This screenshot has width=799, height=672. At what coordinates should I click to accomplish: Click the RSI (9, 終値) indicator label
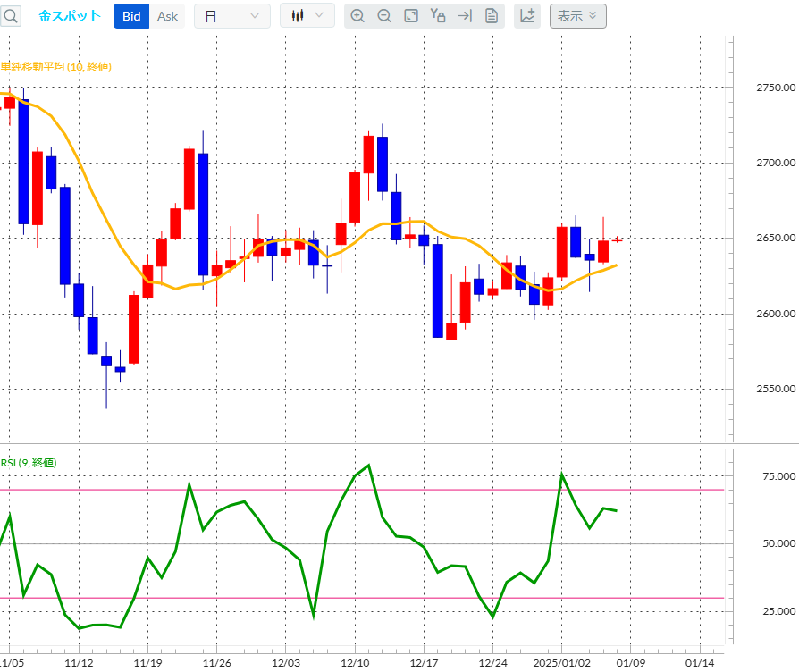(29, 463)
